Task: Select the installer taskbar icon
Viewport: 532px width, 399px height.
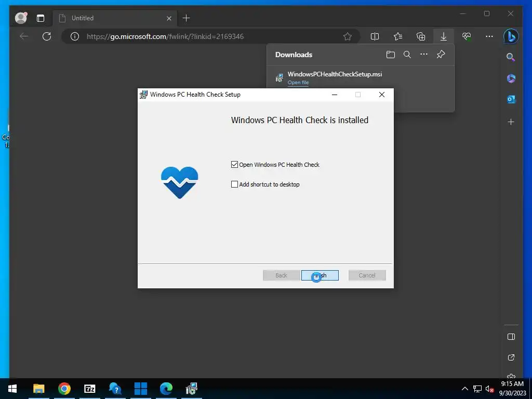Action: coord(192,389)
